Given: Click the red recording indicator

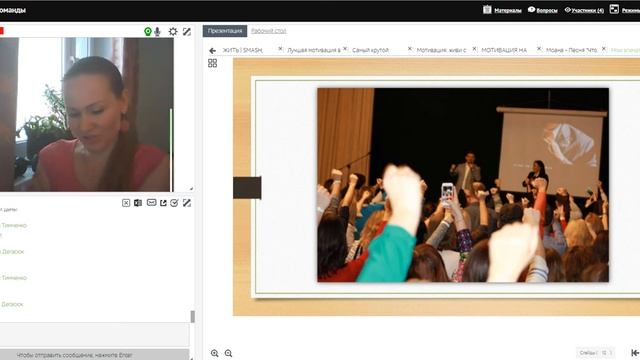Looking at the screenshot, I should point(2,31).
